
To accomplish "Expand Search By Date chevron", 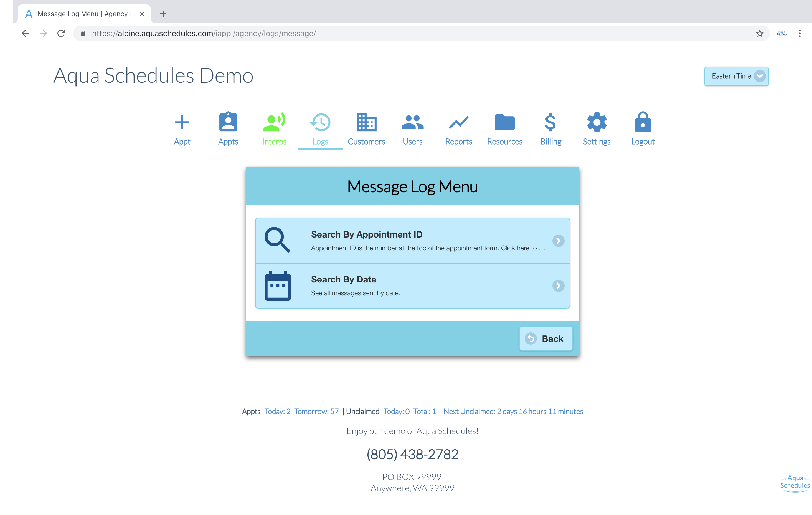I will [x=558, y=286].
